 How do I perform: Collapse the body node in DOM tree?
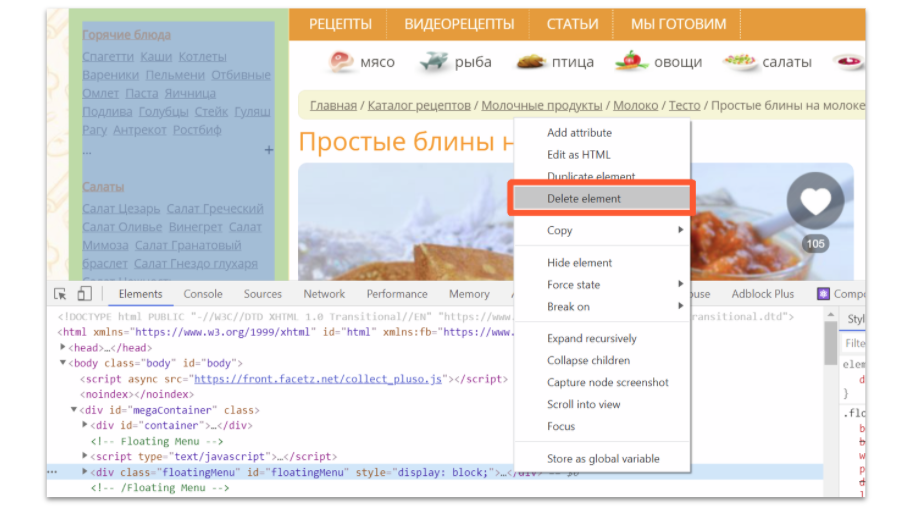coord(63,363)
